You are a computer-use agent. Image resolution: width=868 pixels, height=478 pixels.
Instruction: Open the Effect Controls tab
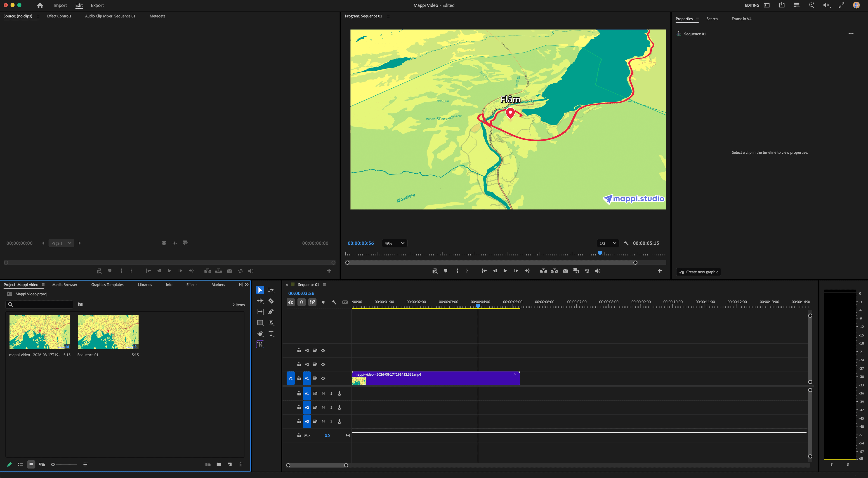click(x=59, y=16)
